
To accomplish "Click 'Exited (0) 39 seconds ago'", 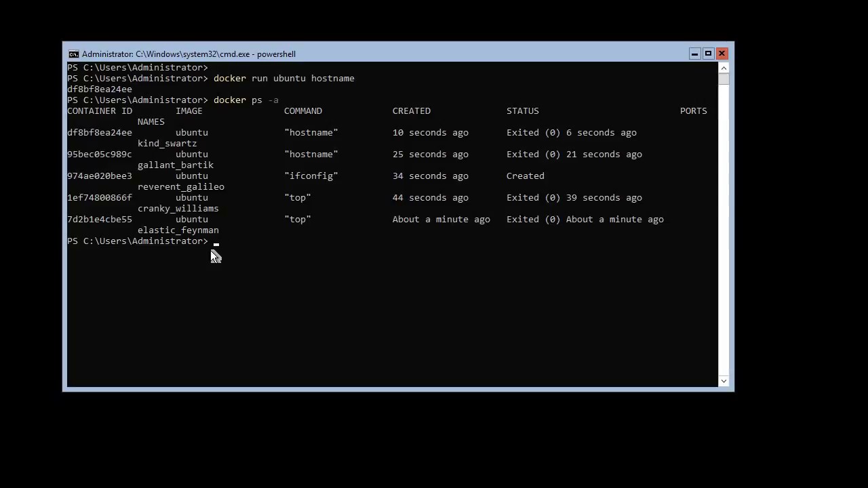I will coord(574,198).
